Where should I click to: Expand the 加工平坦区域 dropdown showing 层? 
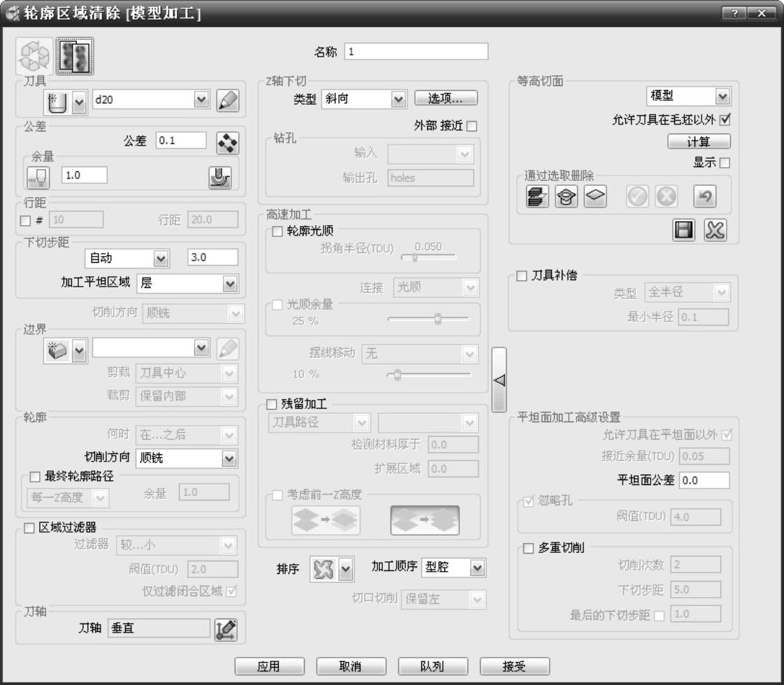click(229, 283)
